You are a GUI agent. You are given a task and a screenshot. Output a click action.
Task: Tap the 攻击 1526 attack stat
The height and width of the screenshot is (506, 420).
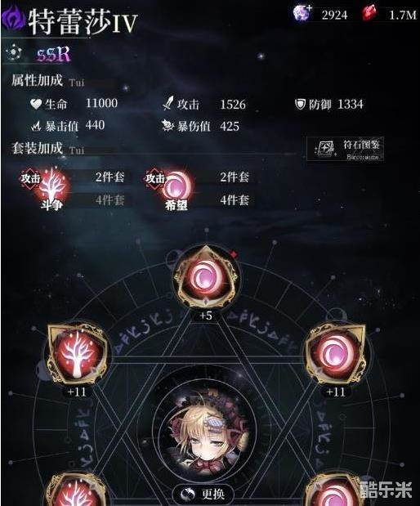[203, 105]
